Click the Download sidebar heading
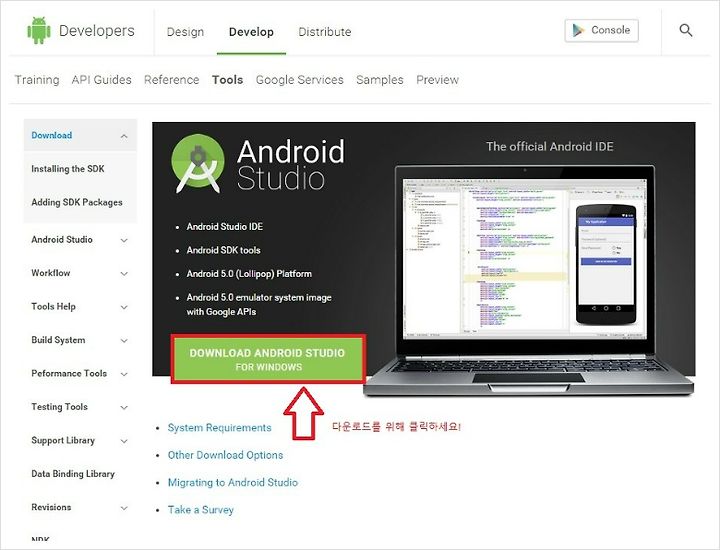720x550 pixels. (x=51, y=135)
